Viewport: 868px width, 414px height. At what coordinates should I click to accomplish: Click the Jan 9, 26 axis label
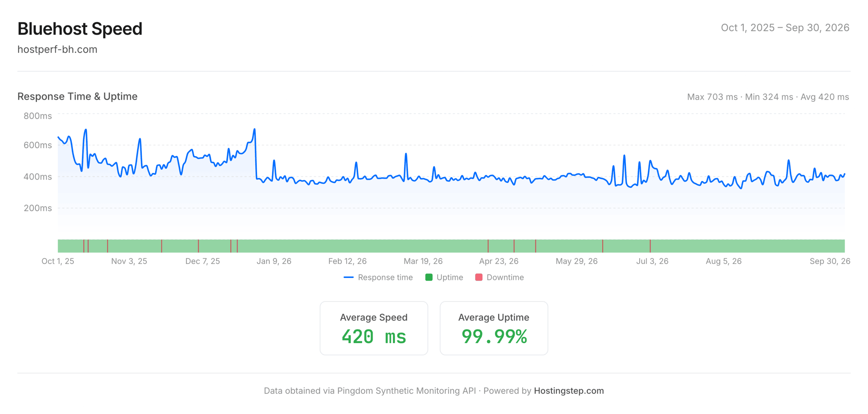pyautogui.click(x=274, y=261)
